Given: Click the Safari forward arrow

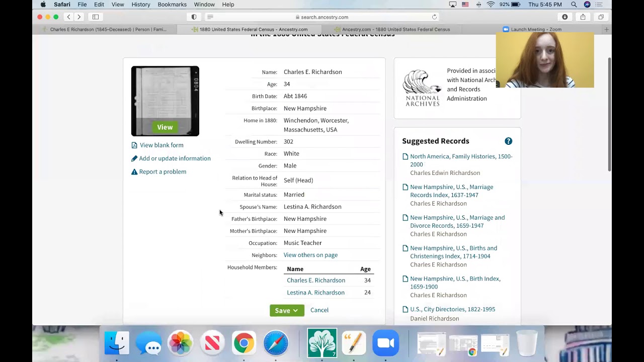Looking at the screenshot, I should click(x=79, y=17).
